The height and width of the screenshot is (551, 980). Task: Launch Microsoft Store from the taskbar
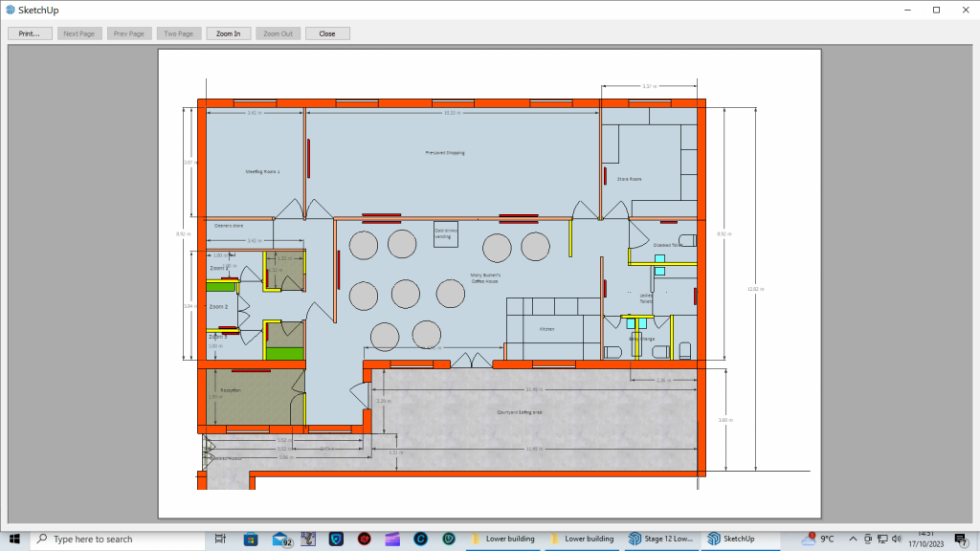point(251,539)
